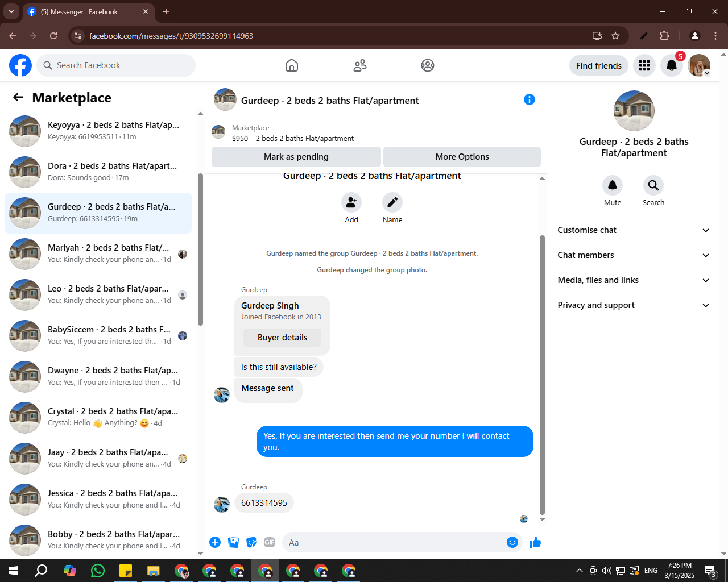Expand the Customise chat section

pos(634,230)
